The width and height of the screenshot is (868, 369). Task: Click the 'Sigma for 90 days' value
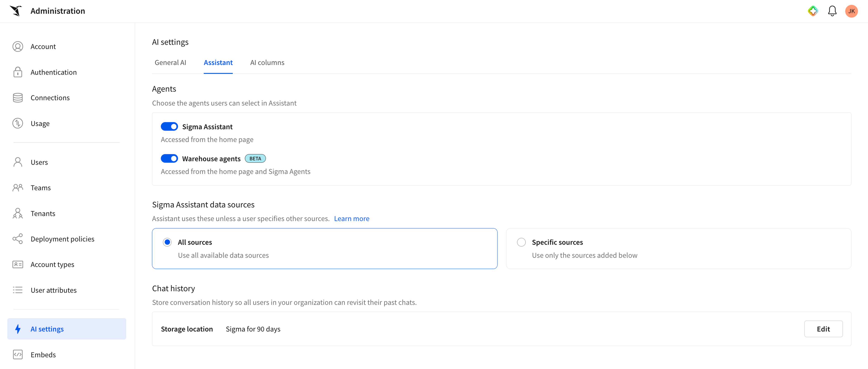253,329
